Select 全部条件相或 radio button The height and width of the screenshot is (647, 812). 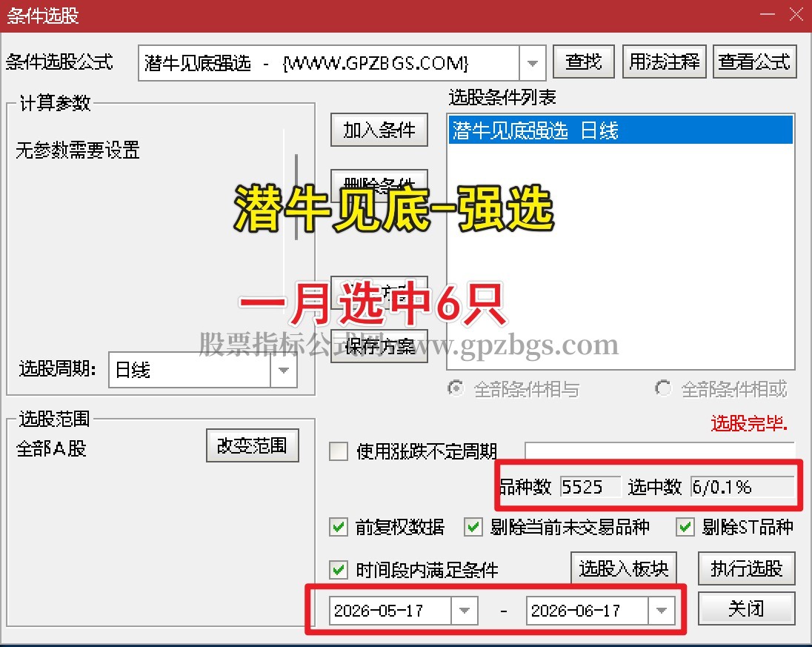point(663,388)
